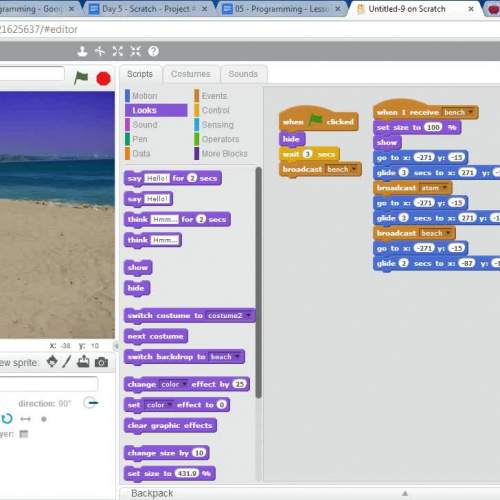Open the Motion block category
Viewport: 500px width, 500px height.
tap(145, 96)
